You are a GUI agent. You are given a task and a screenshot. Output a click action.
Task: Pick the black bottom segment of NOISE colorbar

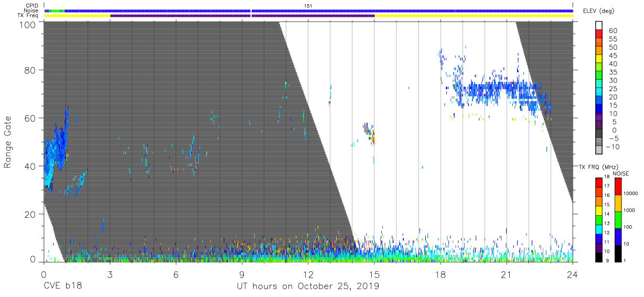pyautogui.click(x=618, y=254)
